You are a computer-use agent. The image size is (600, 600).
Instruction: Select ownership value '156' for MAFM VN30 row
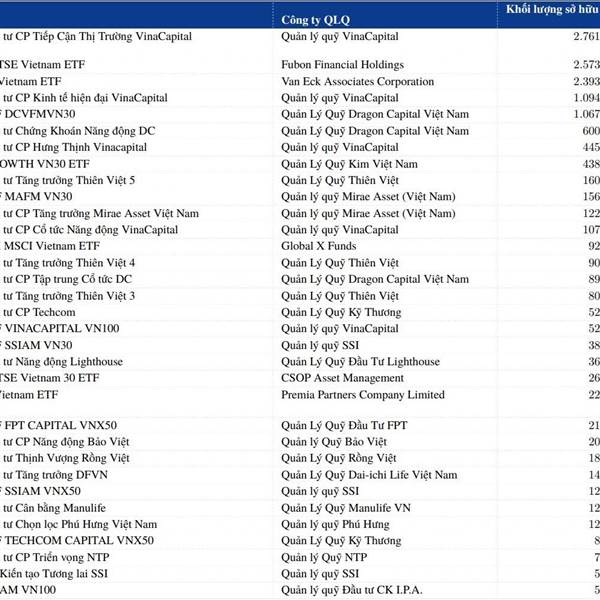coord(591,196)
